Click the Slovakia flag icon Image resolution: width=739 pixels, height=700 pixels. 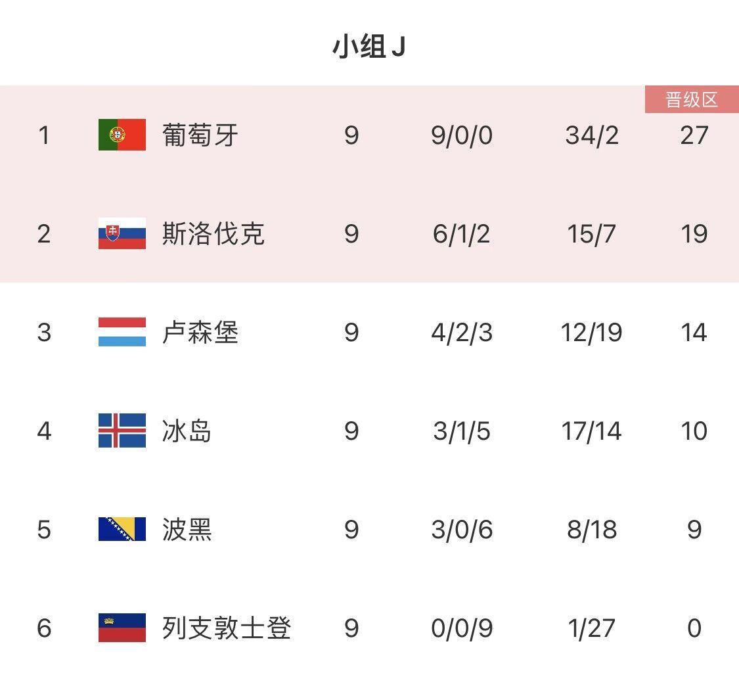122,233
